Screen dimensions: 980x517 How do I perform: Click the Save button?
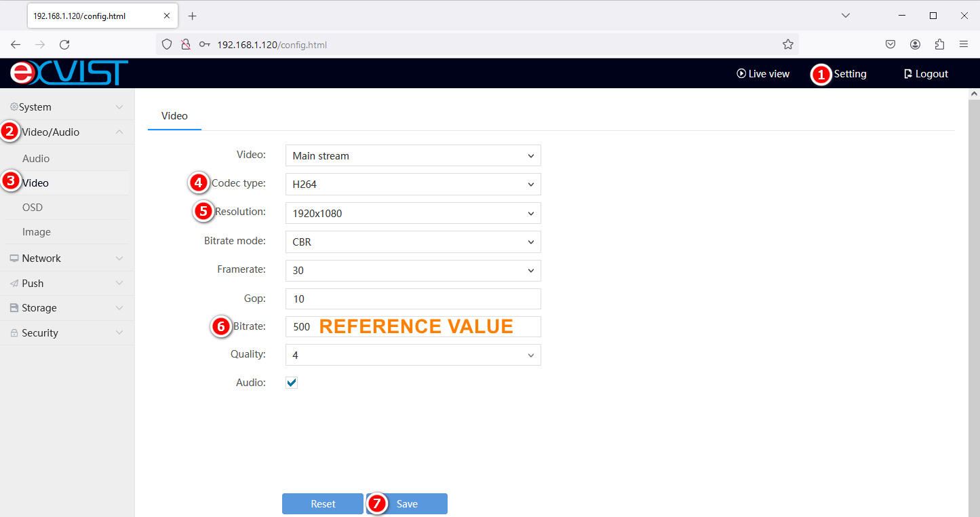pyautogui.click(x=407, y=504)
